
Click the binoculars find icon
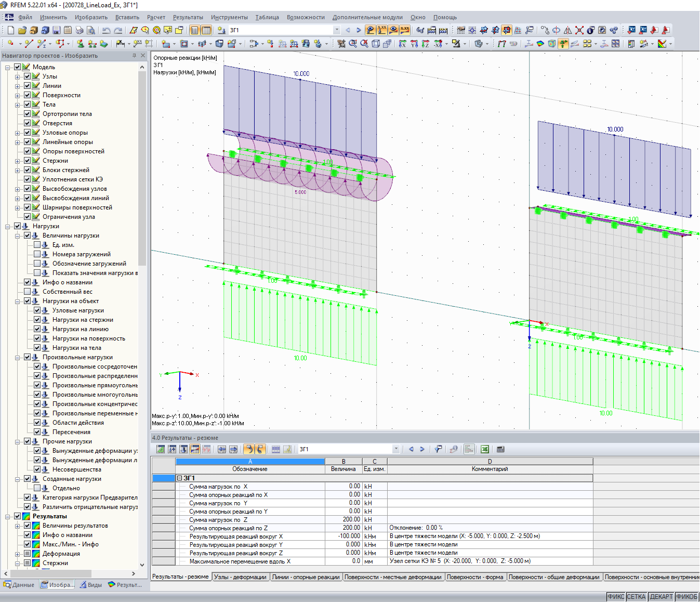420,30
